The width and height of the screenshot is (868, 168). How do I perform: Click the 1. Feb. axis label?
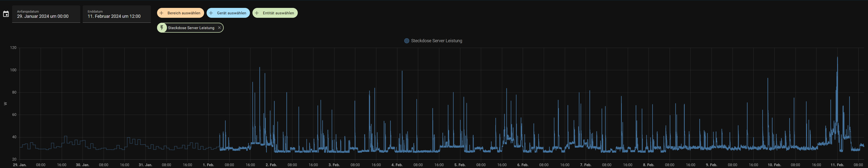(x=208, y=165)
